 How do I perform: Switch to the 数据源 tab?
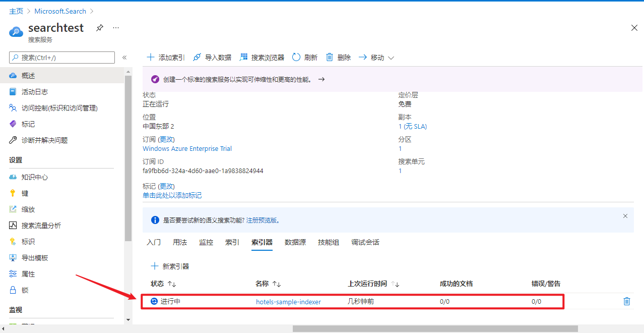pos(295,242)
